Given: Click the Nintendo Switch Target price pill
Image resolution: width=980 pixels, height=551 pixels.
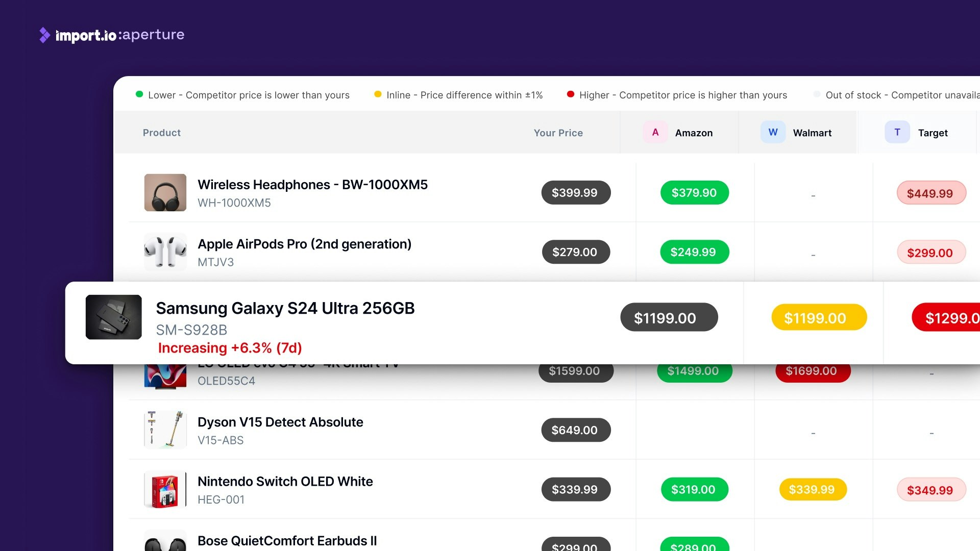Looking at the screenshot, I should click(x=931, y=489).
